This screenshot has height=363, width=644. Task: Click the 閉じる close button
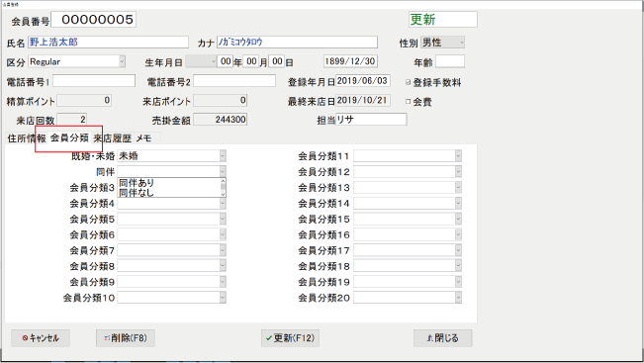click(x=443, y=338)
